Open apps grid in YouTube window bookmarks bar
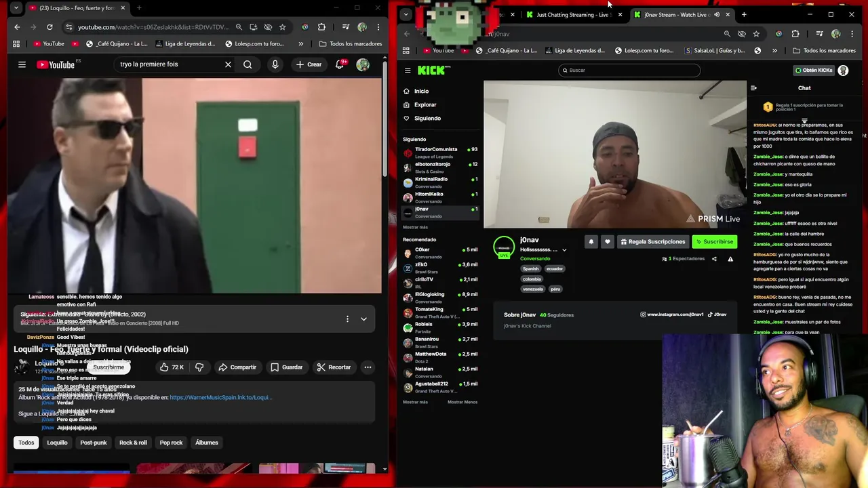Image resolution: width=868 pixels, height=488 pixels. (x=16, y=43)
